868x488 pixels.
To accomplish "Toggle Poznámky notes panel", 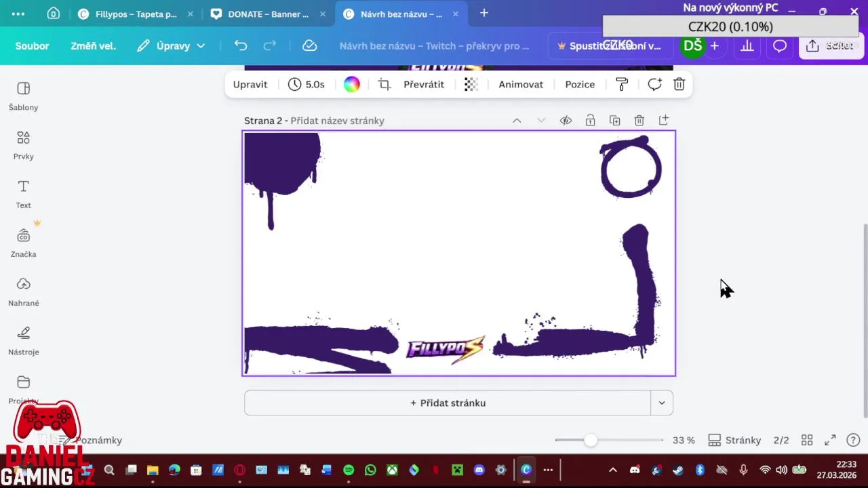I will 92,440.
